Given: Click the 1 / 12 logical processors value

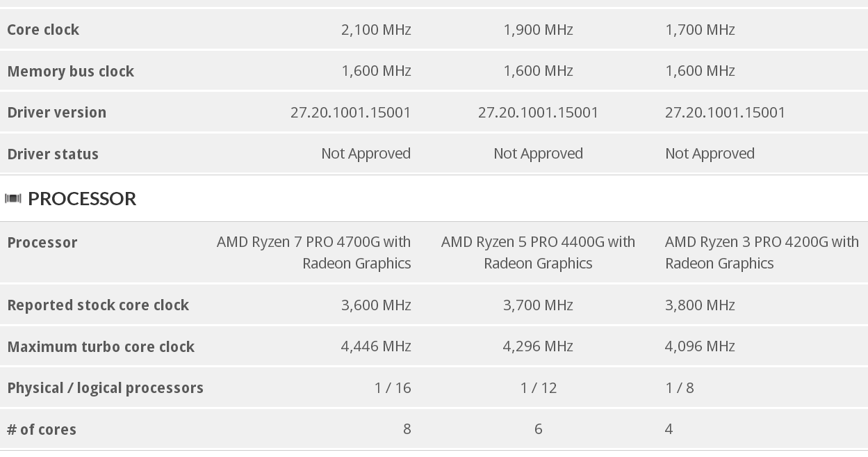Looking at the screenshot, I should point(539,387).
